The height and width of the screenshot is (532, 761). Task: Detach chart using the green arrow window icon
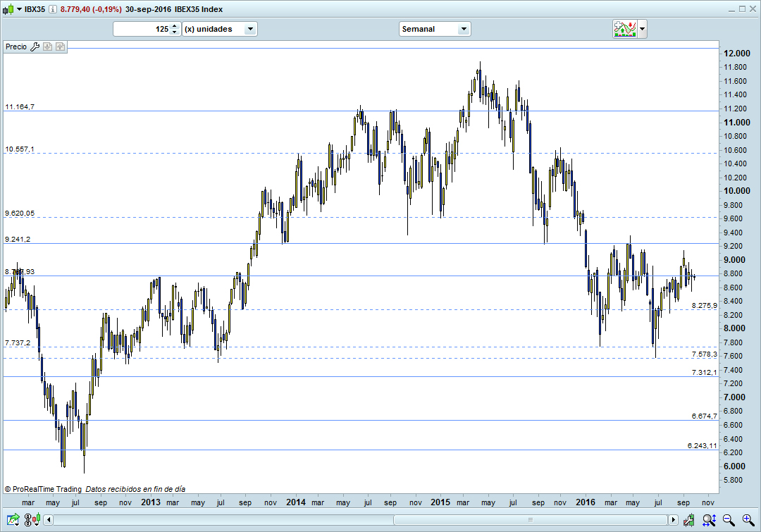pos(12,519)
